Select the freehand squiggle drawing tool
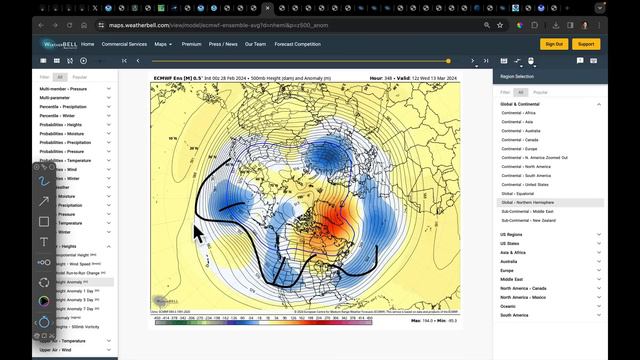This screenshot has width=640, height=360. pos(44,181)
